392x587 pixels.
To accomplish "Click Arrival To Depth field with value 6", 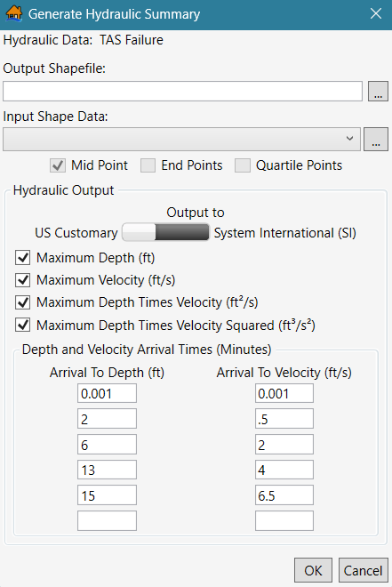I will point(107,445).
